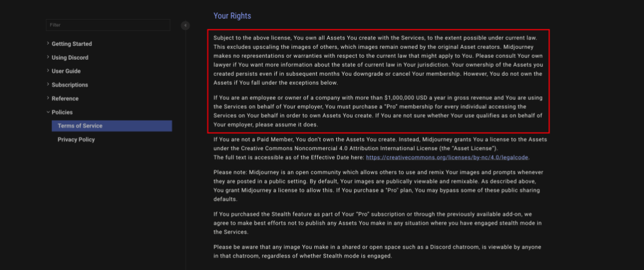The height and width of the screenshot is (270, 644).
Task: Expand the Subscriptions chevron arrow
Action: point(48,85)
